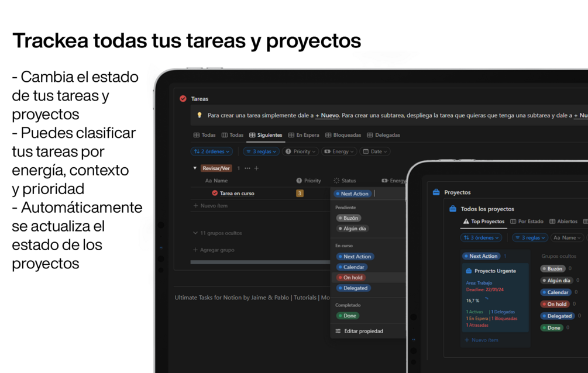Add item to Revisar/Ver group with plus icon
This screenshot has height=373, width=588.
click(x=256, y=168)
